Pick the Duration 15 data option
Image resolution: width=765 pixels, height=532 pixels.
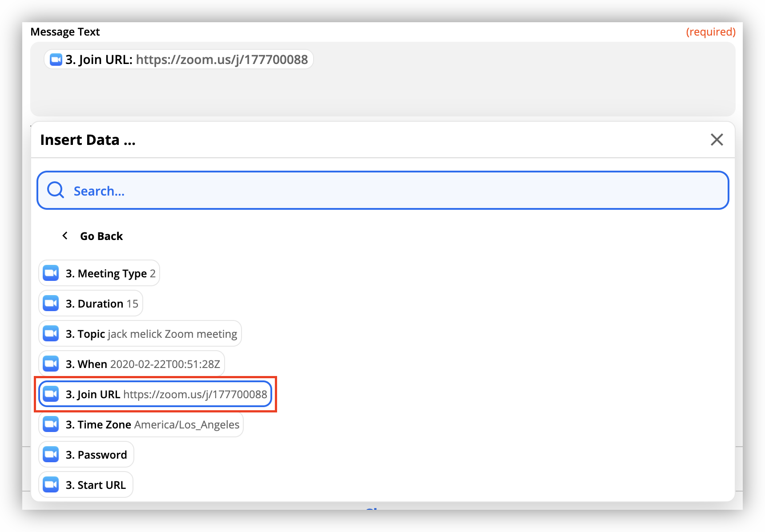[x=102, y=304]
